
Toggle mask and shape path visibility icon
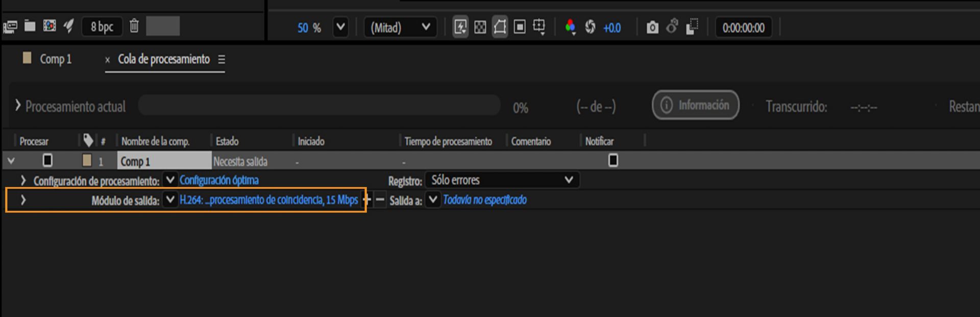500,27
